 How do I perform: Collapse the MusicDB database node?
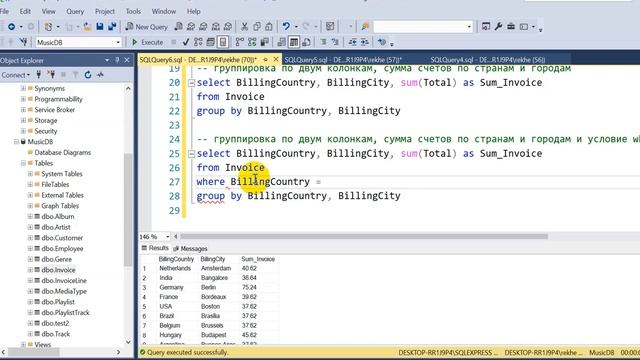(x=16, y=142)
